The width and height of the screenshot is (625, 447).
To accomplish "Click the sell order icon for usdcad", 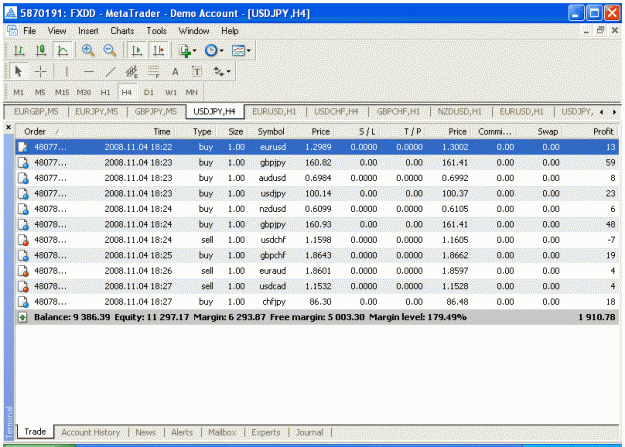I will [x=23, y=286].
